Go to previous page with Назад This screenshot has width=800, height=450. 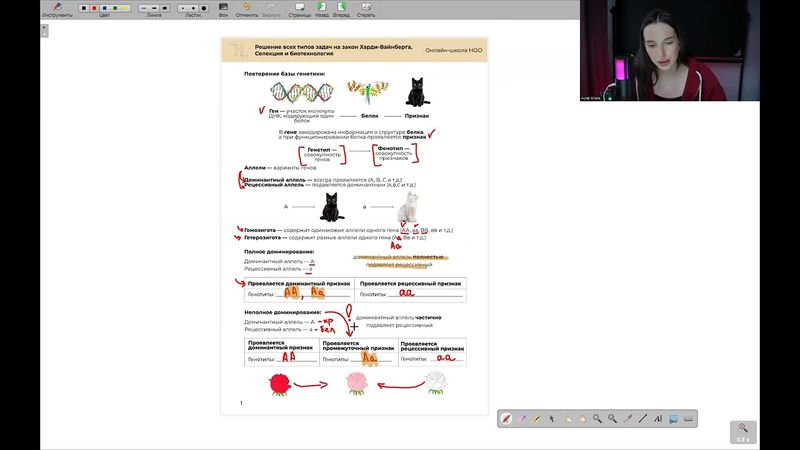[321, 10]
